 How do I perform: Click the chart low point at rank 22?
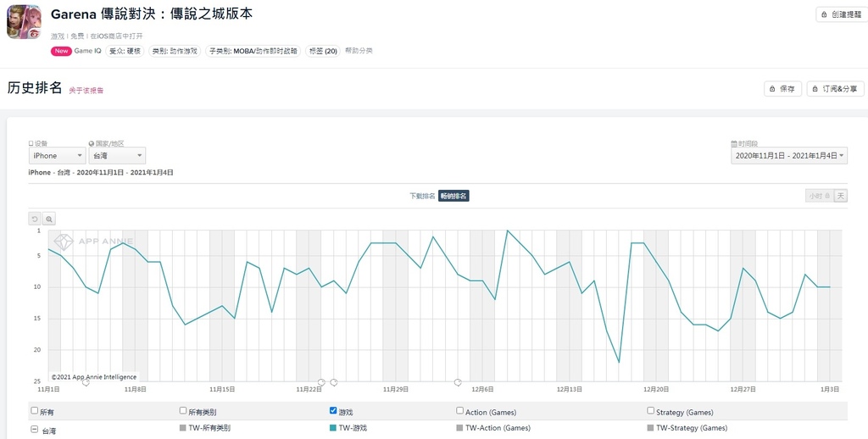619,363
